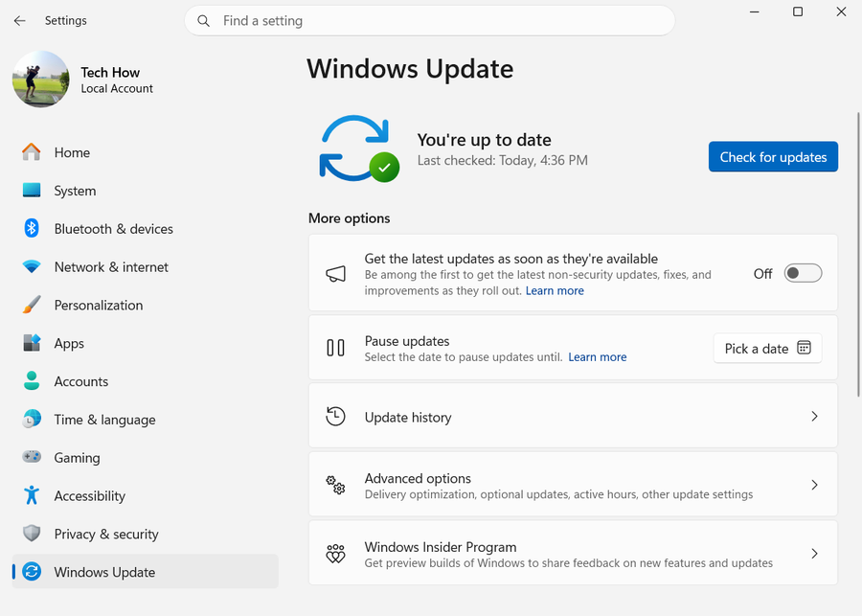Minimize the Settings window
Viewport: 862px width, 616px height.
click(755, 11)
